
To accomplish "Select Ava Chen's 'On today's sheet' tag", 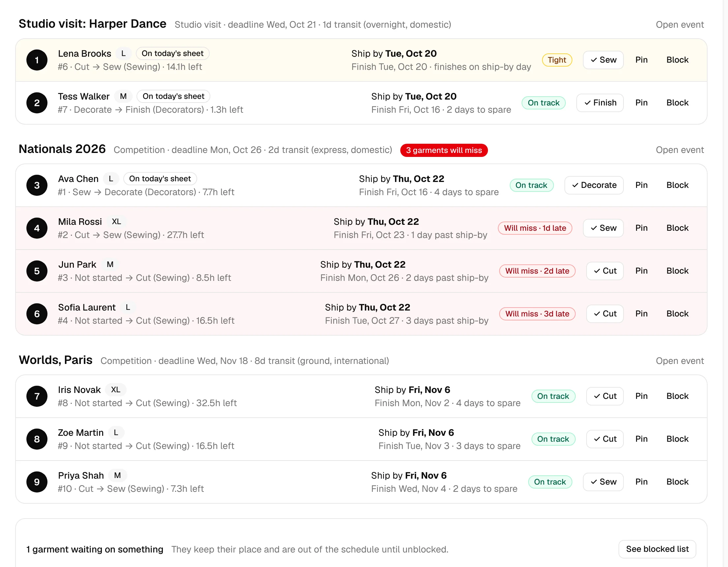I will click(160, 179).
